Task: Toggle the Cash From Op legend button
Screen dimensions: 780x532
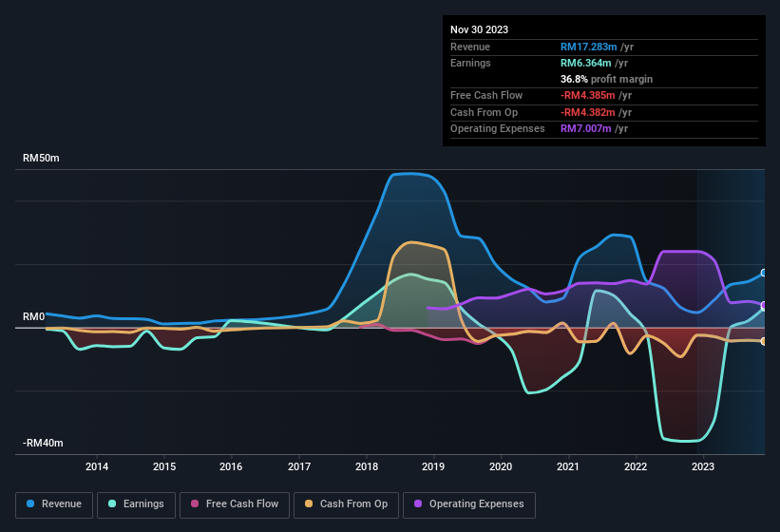Action: pyautogui.click(x=346, y=504)
